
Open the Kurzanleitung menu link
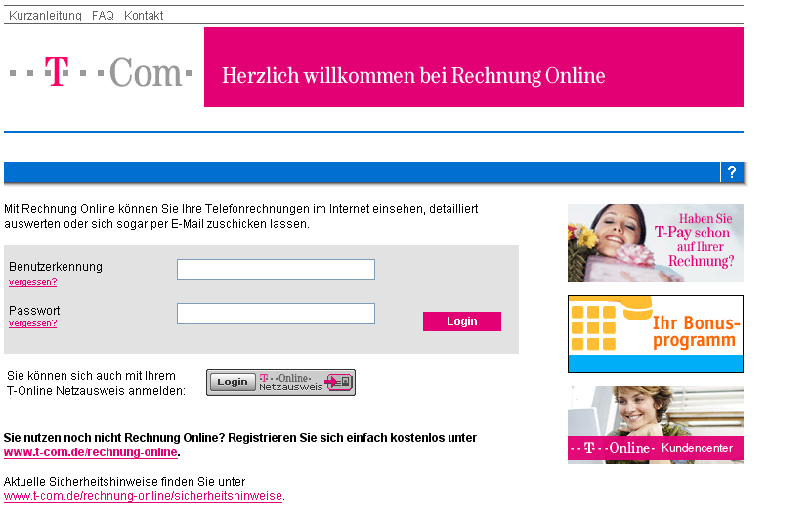45,16
